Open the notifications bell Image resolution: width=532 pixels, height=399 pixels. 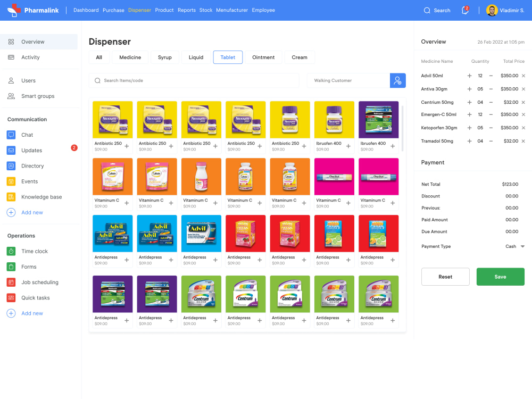[463, 10]
